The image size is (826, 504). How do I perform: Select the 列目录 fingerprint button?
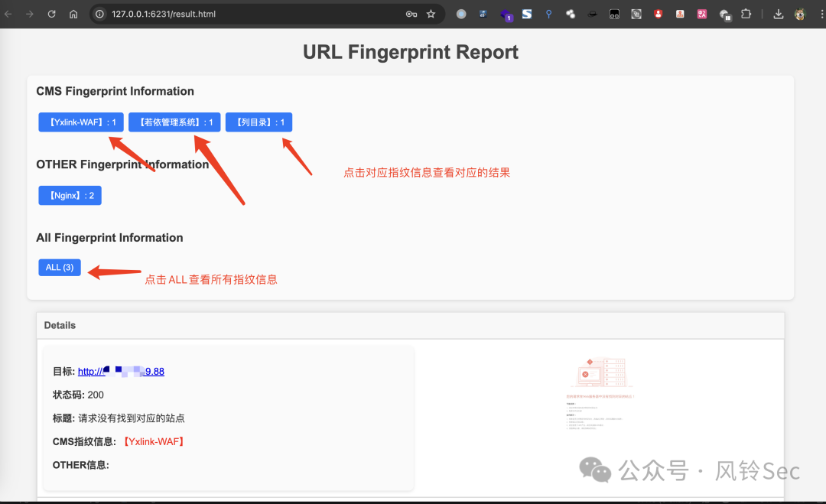click(259, 122)
